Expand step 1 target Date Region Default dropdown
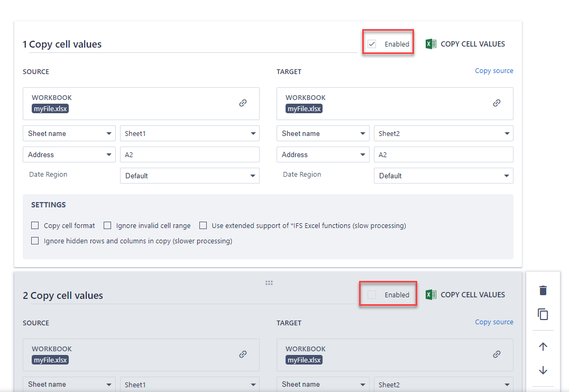This screenshot has width=569, height=392. pyautogui.click(x=443, y=176)
